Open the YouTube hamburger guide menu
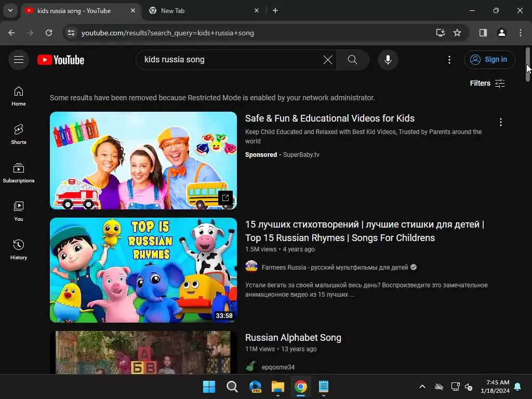This screenshot has width=532, height=399. pyautogui.click(x=19, y=60)
